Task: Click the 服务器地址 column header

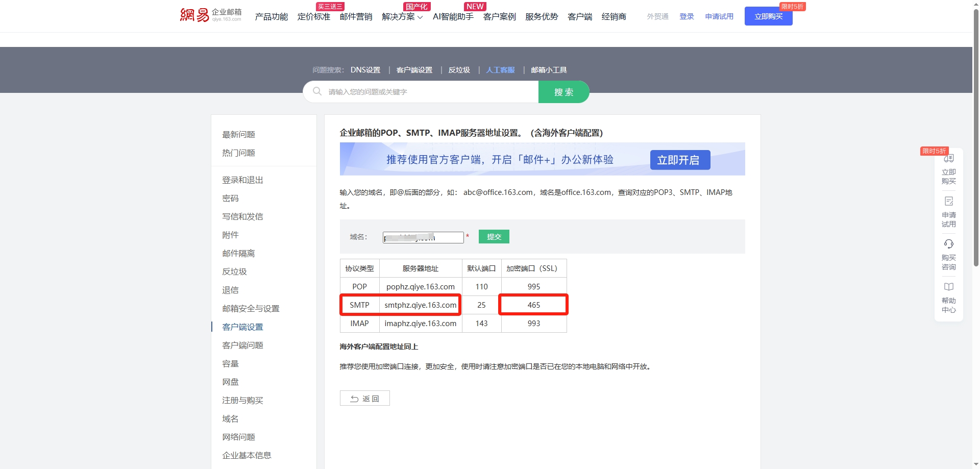Action: coord(421,268)
